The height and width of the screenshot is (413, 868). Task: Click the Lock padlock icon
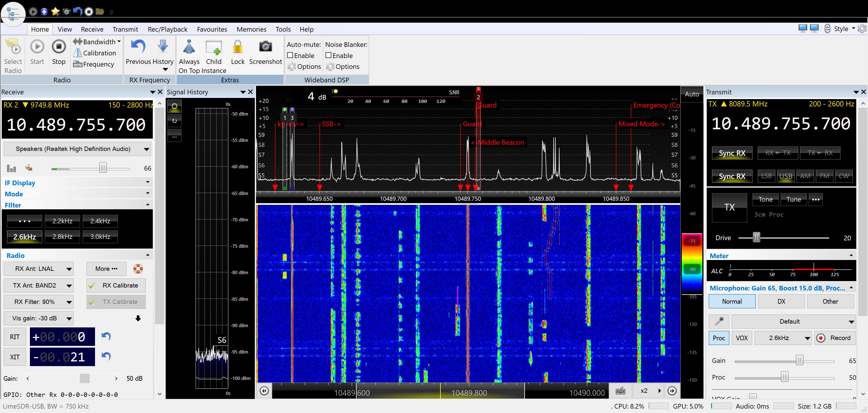tap(238, 47)
